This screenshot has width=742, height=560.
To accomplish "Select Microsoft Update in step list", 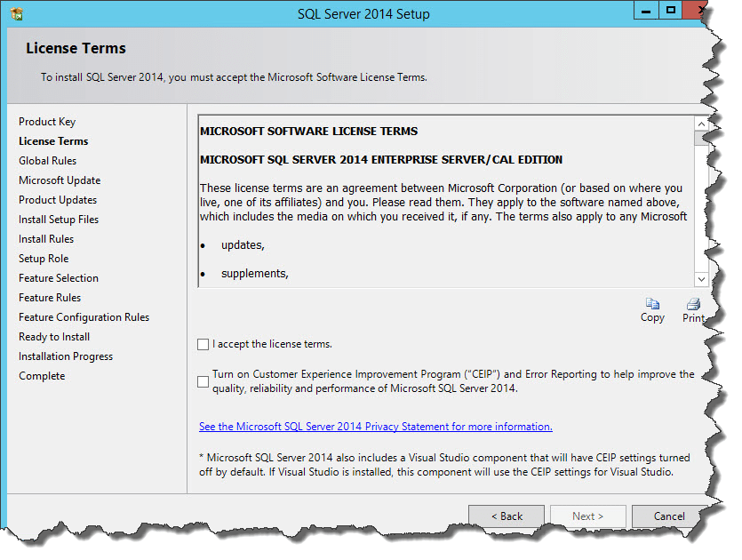I will tap(60, 180).
